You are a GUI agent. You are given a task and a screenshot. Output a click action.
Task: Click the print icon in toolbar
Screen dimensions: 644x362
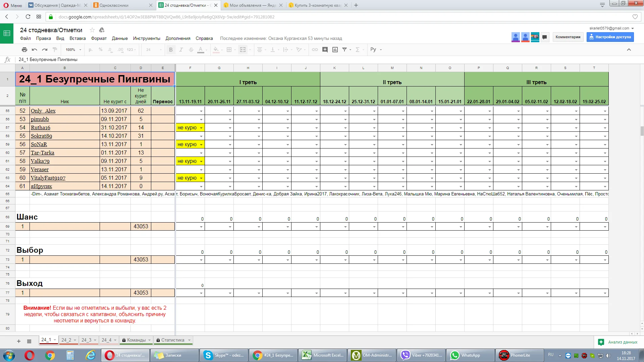coord(24,50)
